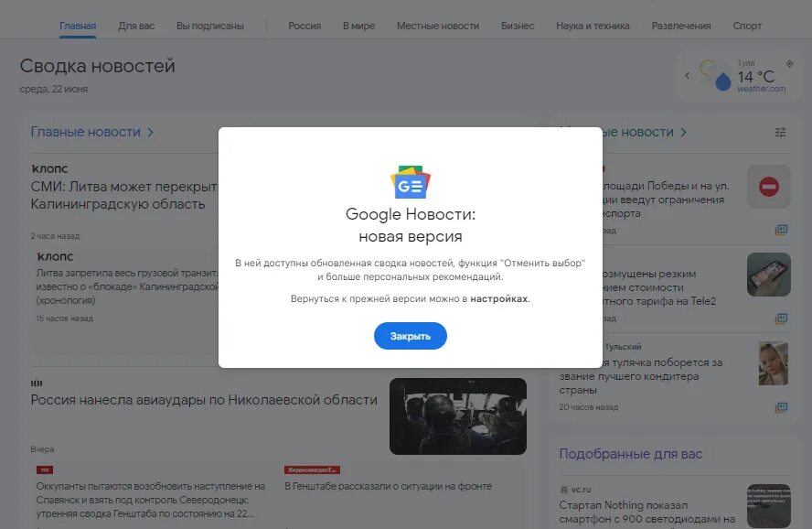812x529 pixels.
Task: Open the Местные новости tab
Action: pos(438,26)
